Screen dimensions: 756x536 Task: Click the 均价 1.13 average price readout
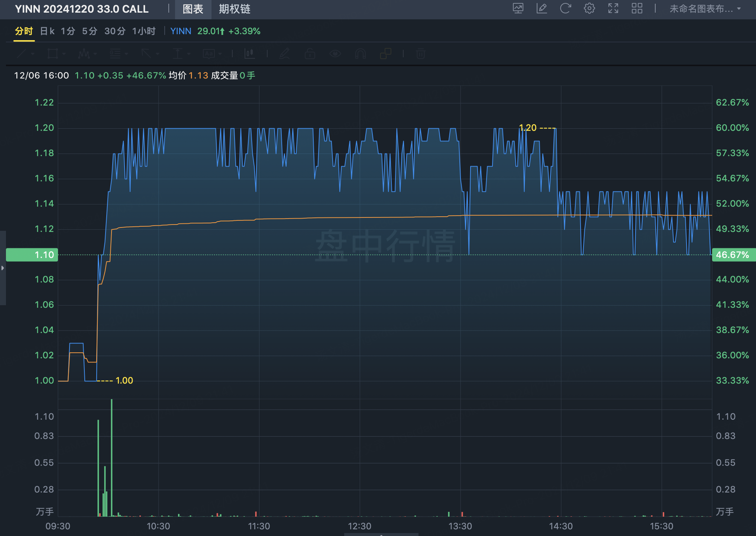pyautogui.click(x=188, y=75)
